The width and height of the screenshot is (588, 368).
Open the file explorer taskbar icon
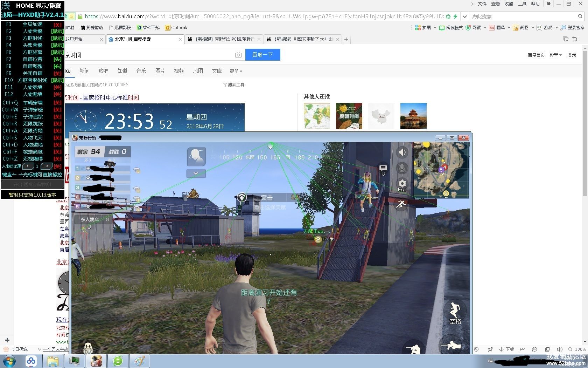(52, 361)
